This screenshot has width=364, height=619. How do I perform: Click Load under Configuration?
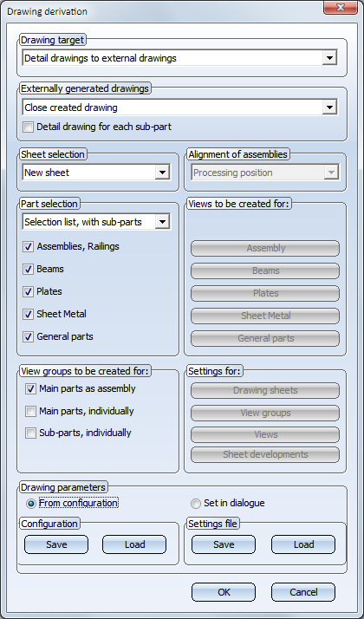134,544
